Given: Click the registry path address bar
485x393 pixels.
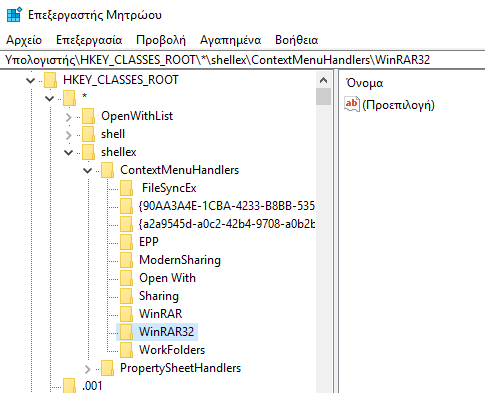Looking at the screenshot, I should pos(242,60).
